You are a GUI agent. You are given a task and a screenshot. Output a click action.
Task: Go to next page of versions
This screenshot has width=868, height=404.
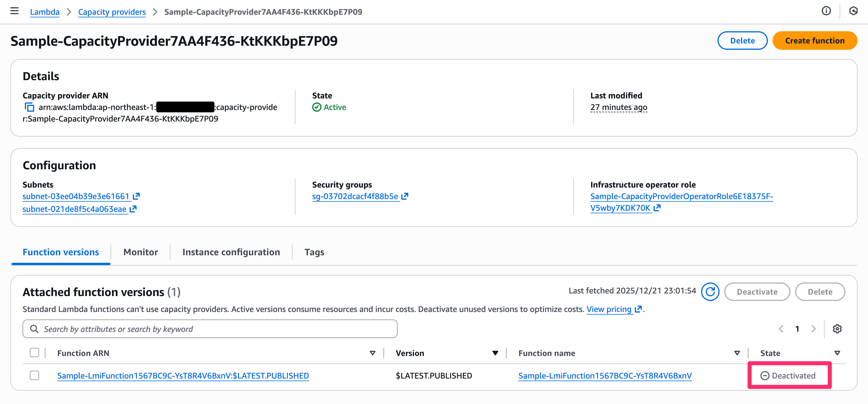pyautogui.click(x=813, y=328)
